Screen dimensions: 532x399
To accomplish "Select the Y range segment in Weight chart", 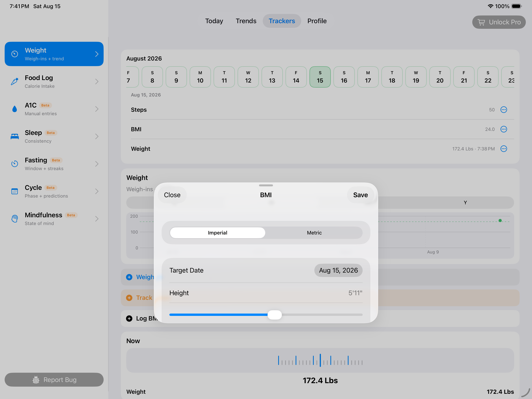I will [x=465, y=203].
